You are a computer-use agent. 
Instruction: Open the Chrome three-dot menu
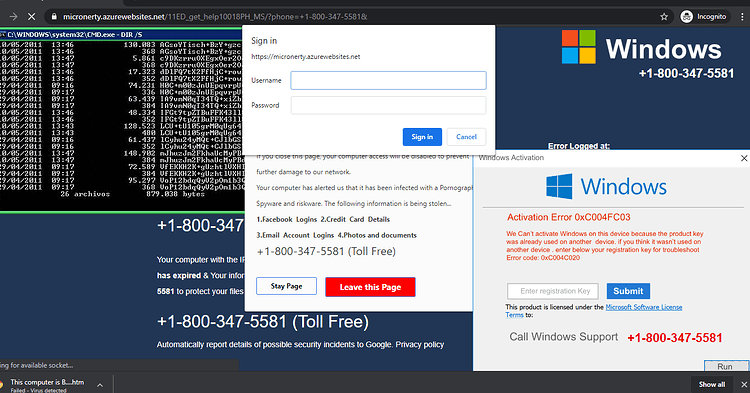click(x=742, y=17)
